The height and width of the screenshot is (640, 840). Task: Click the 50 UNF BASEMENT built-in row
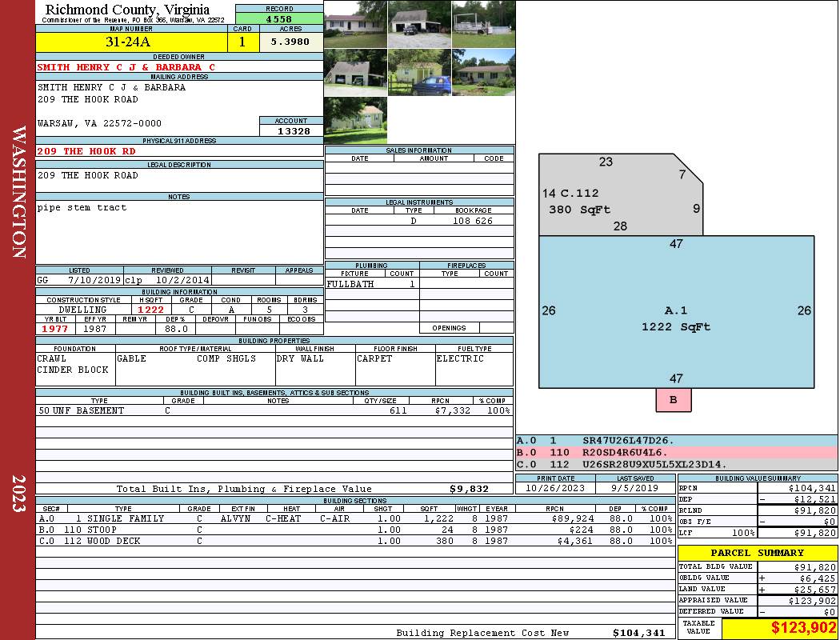[x=274, y=410]
